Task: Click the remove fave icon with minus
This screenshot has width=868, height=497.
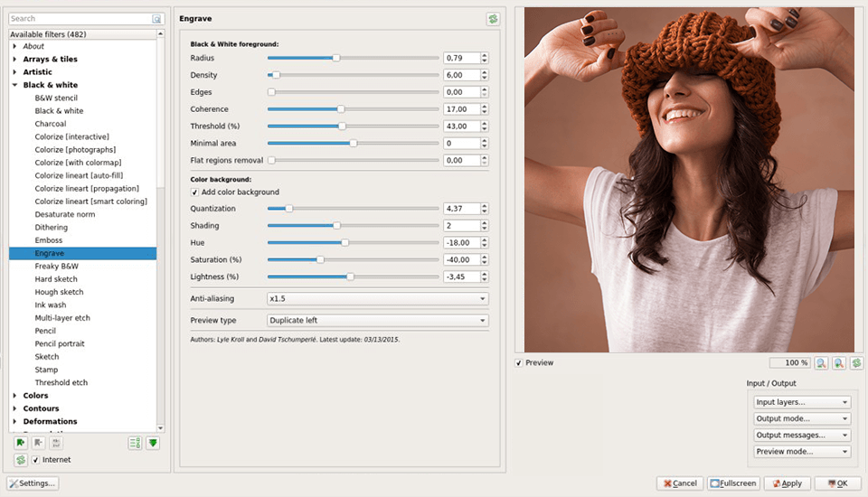Action: (x=38, y=443)
